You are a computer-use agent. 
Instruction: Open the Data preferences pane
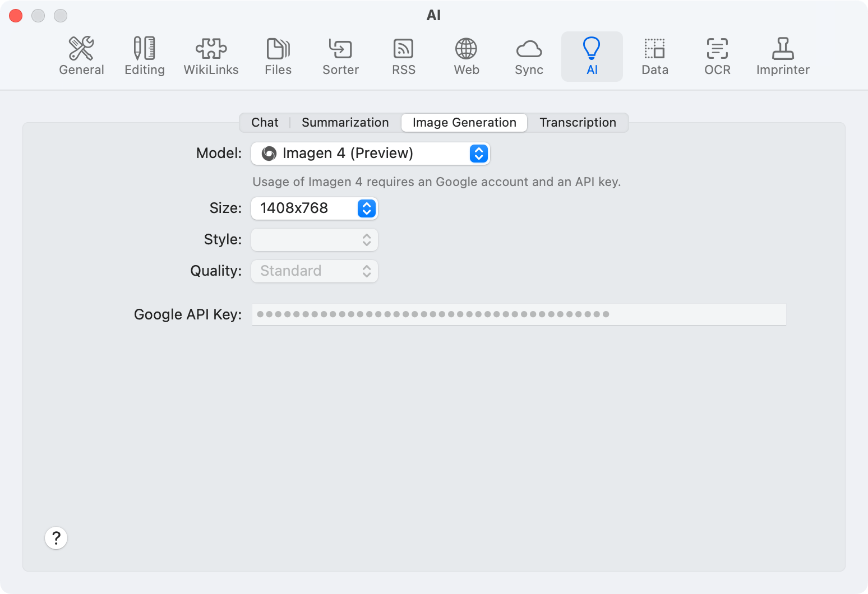pos(654,56)
